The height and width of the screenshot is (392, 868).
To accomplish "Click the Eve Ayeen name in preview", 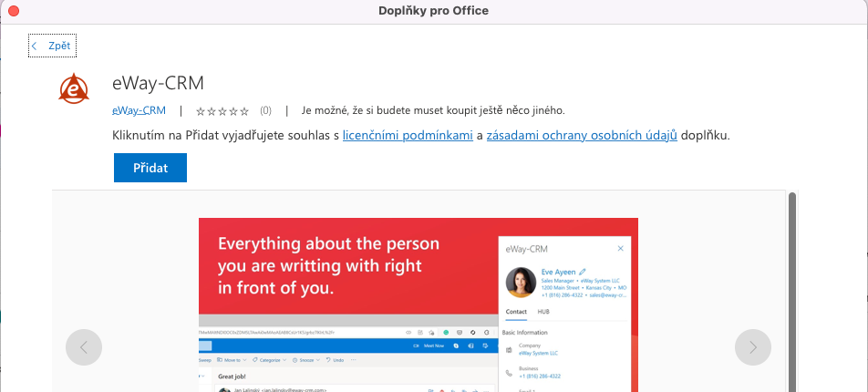I will tap(559, 272).
